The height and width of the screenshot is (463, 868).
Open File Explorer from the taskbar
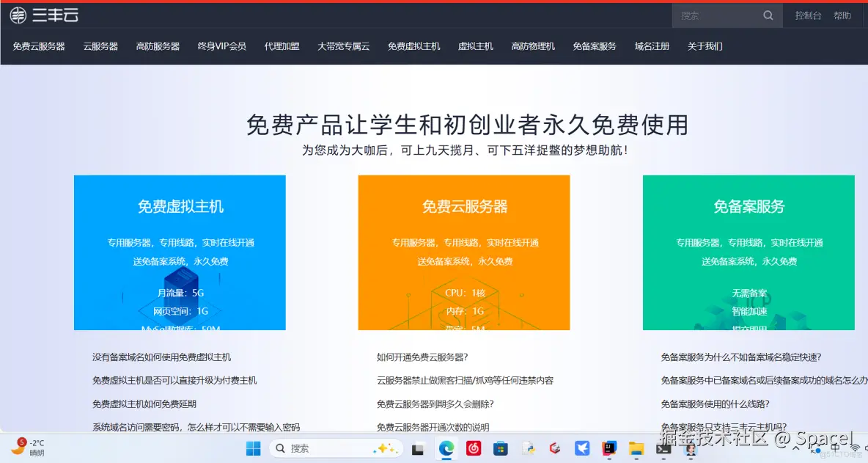636,448
